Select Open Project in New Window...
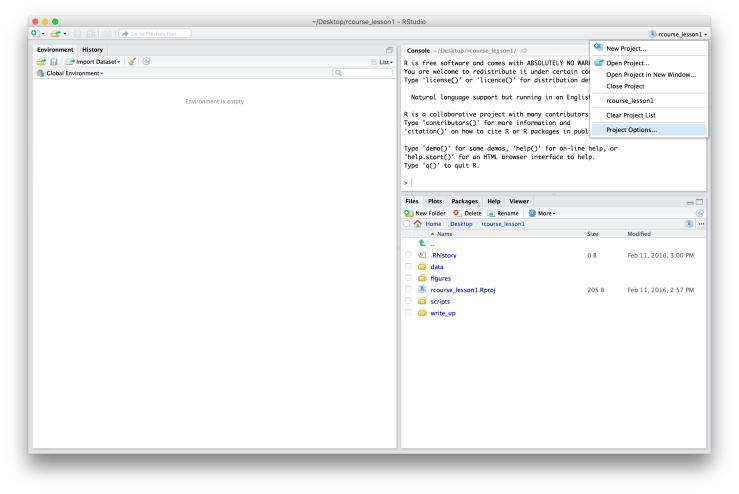The width and height of the screenshot is (739, 494). click(x=649, y=74)
